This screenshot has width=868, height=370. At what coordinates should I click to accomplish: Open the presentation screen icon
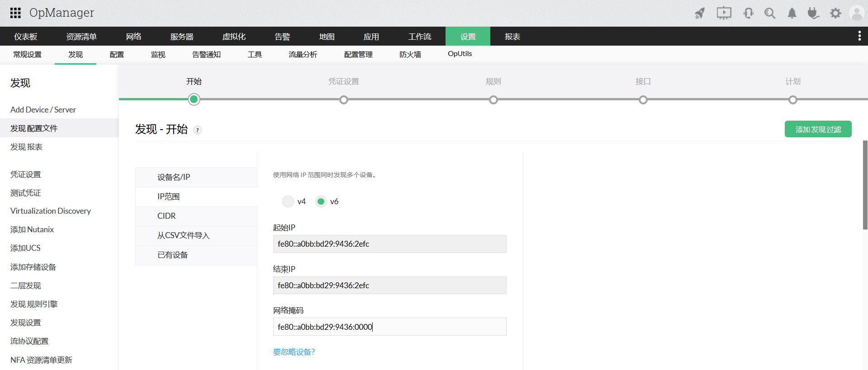724,13
